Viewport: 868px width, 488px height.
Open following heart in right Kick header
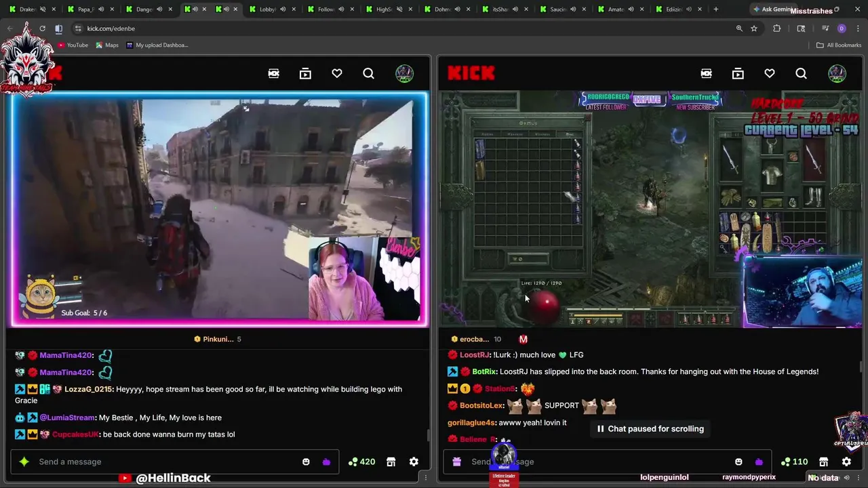tap(770, 73)
